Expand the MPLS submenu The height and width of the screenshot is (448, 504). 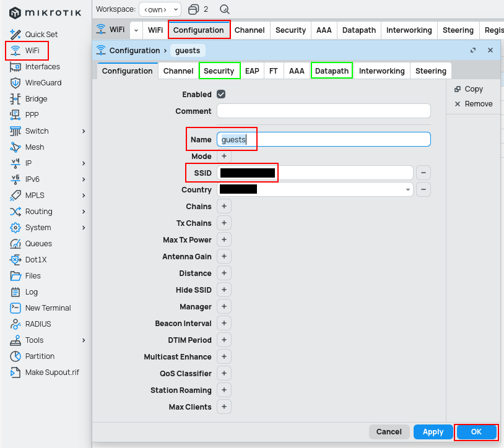[x=84, y=196]
